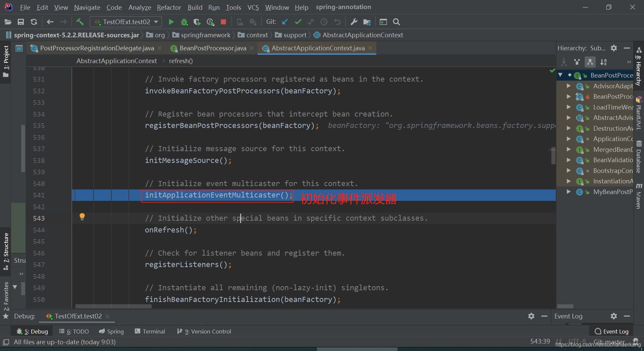Screen dimensions: 644x351
Task: Stop the process with the red stop icon
Action: [x=223, y=22]
